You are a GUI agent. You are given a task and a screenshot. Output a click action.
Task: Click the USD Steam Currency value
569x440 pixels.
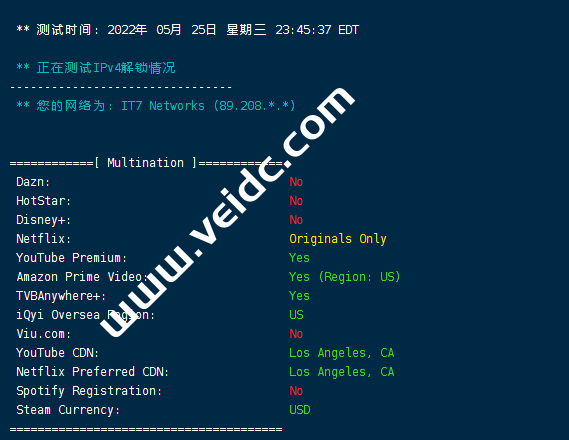coord(300,410)
